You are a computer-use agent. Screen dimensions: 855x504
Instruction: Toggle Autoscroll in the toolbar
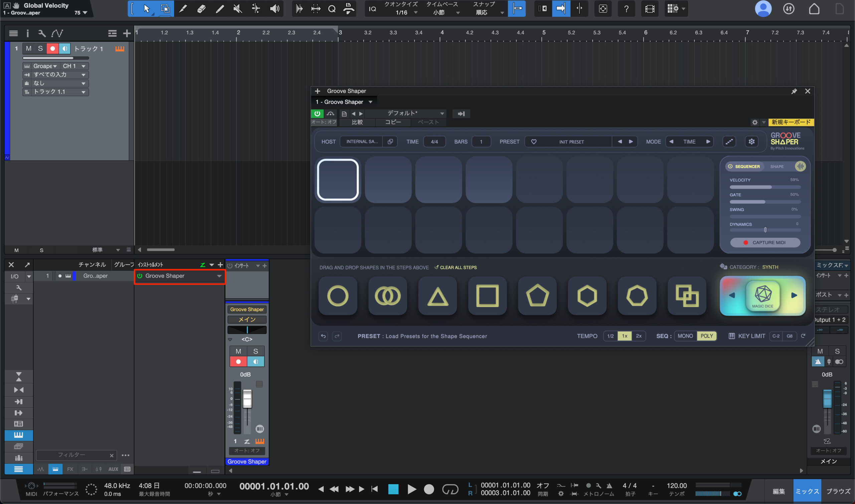[x=561, y=8]
